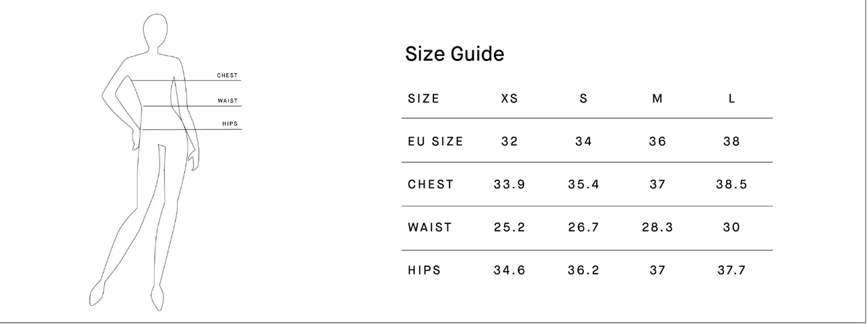This screenshot has width=868, height=324.
Task: Click the HIPS label on the figure diagram
Action: pos(229,124)
